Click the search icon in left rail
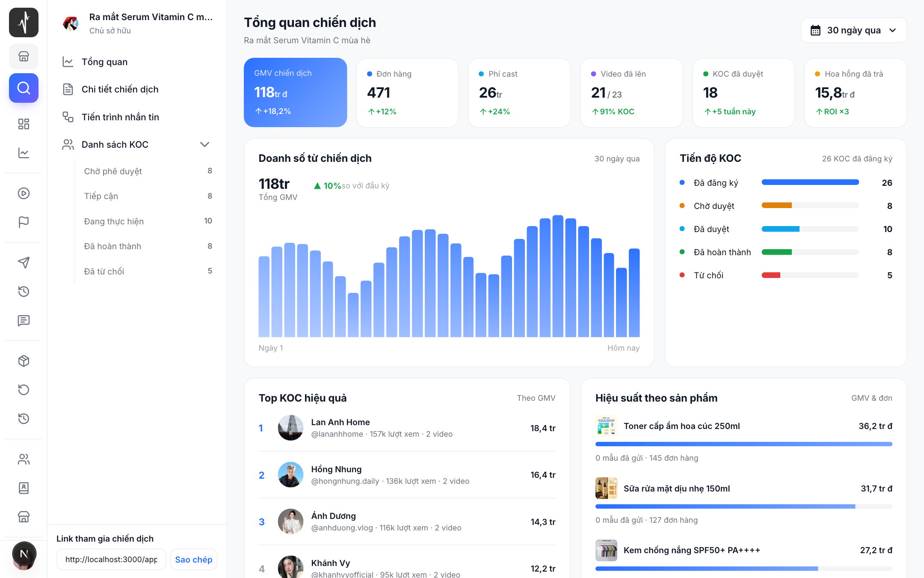924x578 pixels. [24, 88]
